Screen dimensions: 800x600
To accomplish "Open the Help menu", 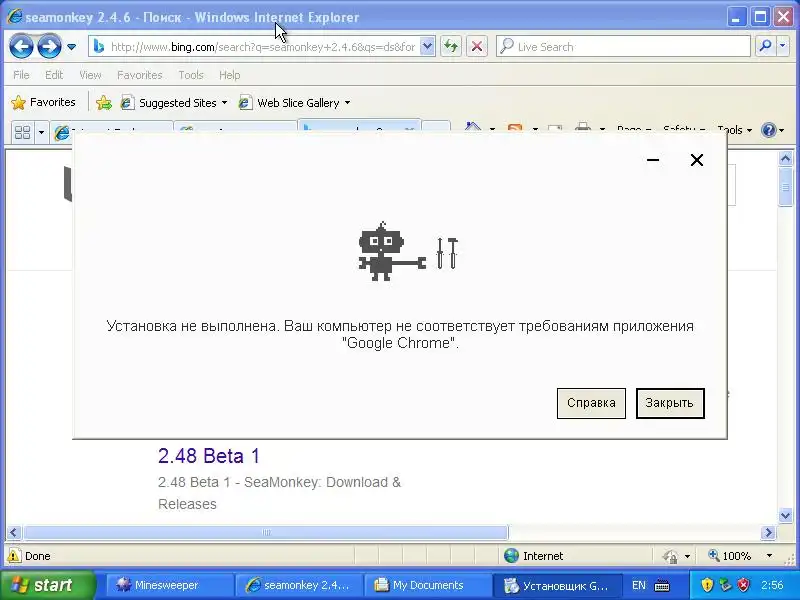I will tap(230, 75).
